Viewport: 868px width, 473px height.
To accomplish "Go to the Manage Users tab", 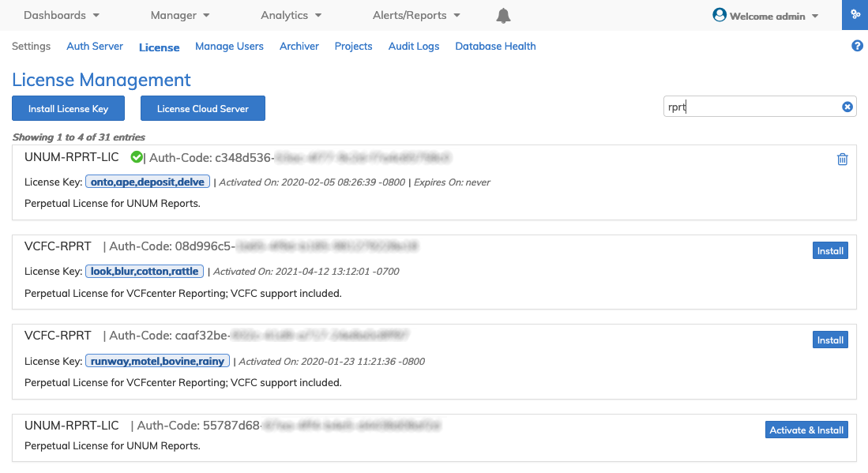I will pos(229,47).
